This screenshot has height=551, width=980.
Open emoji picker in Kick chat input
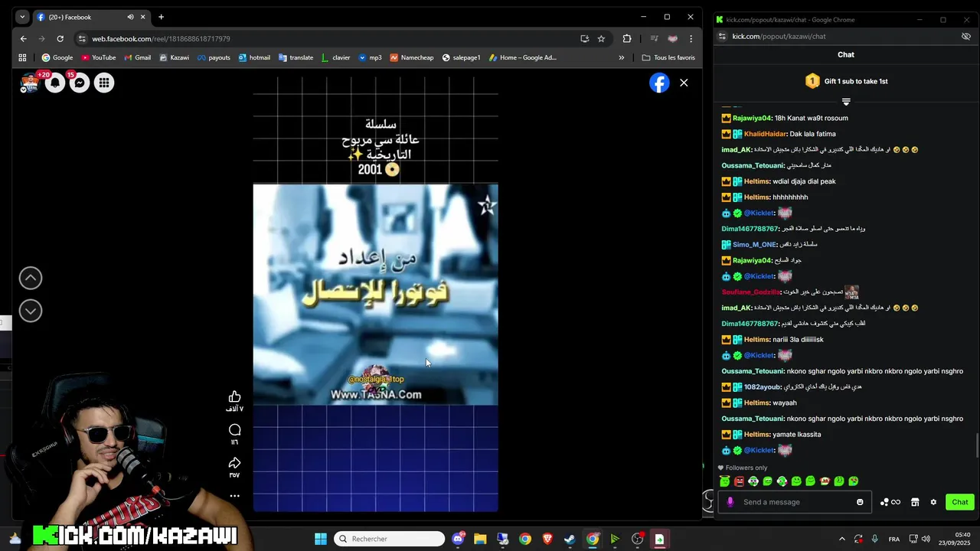pyautogui.click(x=860, y=502)
